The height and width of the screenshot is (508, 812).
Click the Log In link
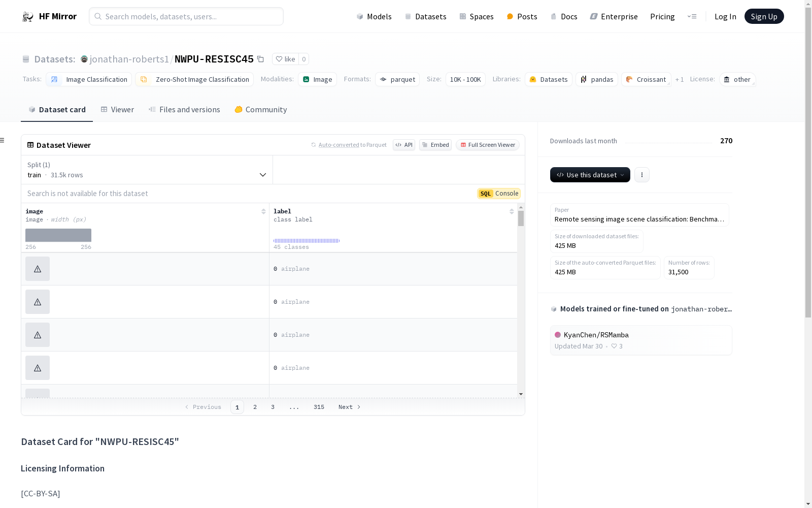click(725, 17)
